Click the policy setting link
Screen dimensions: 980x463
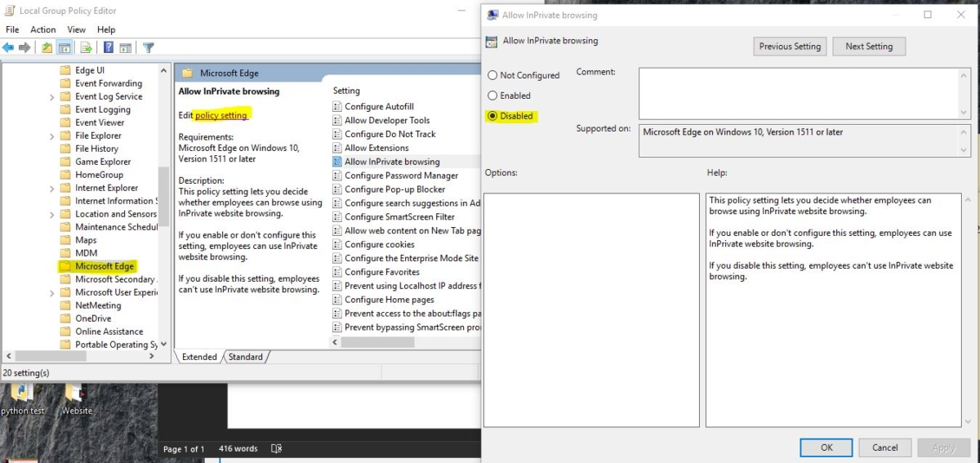pyautogui.click(x=220, y=116)
